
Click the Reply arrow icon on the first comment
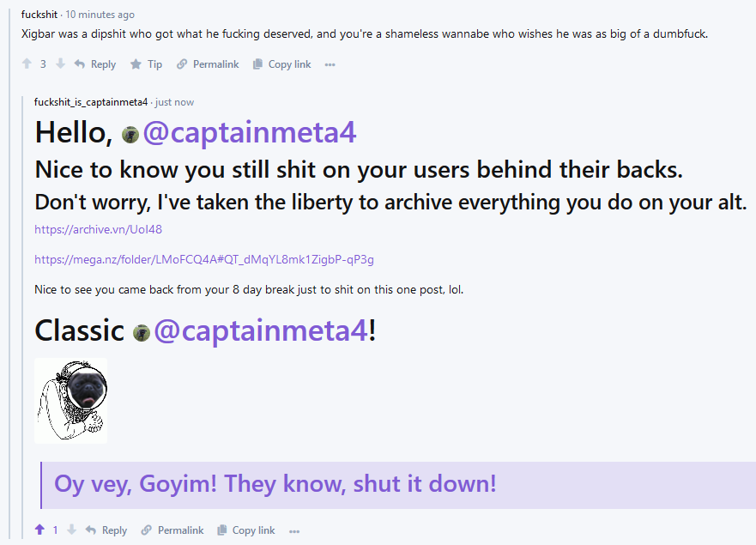(80, 64)
